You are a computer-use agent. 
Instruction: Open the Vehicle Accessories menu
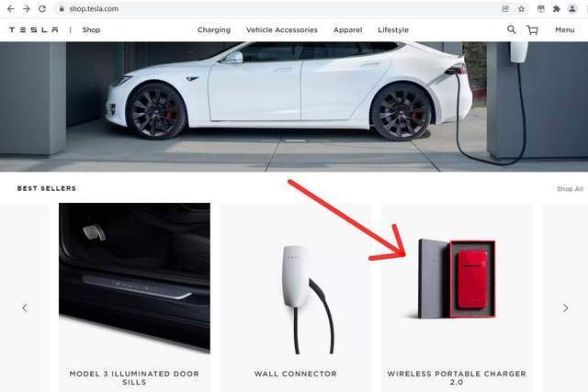[x=282, y=30]
